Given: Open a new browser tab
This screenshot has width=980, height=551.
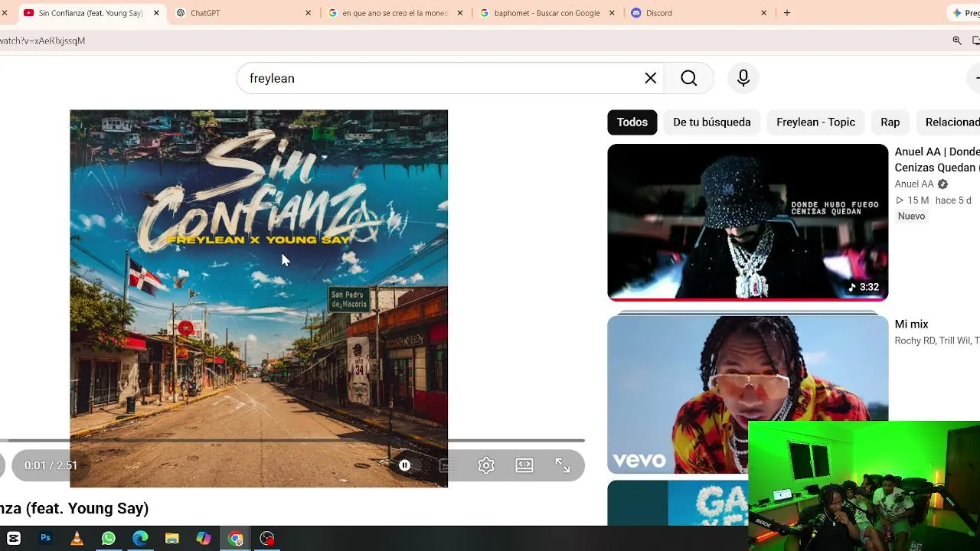Looking at the screenshot, I should [787, 13].
